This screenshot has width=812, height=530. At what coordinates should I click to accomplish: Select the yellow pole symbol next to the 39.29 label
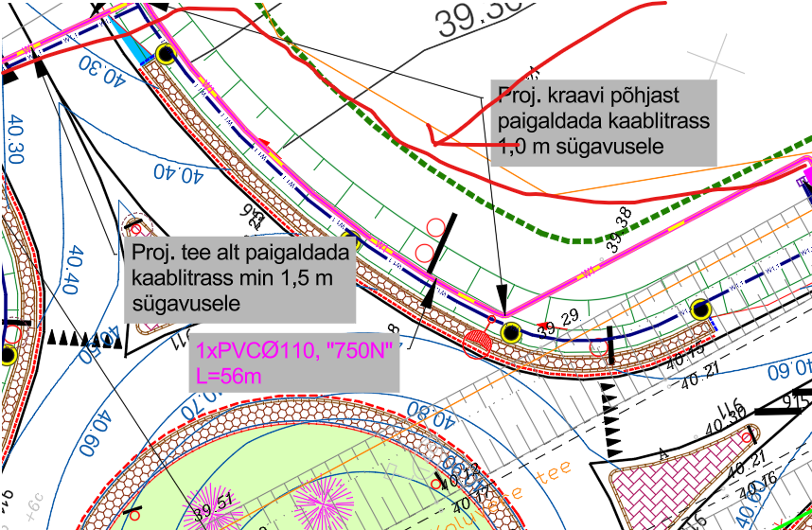[x=511, y=331]
